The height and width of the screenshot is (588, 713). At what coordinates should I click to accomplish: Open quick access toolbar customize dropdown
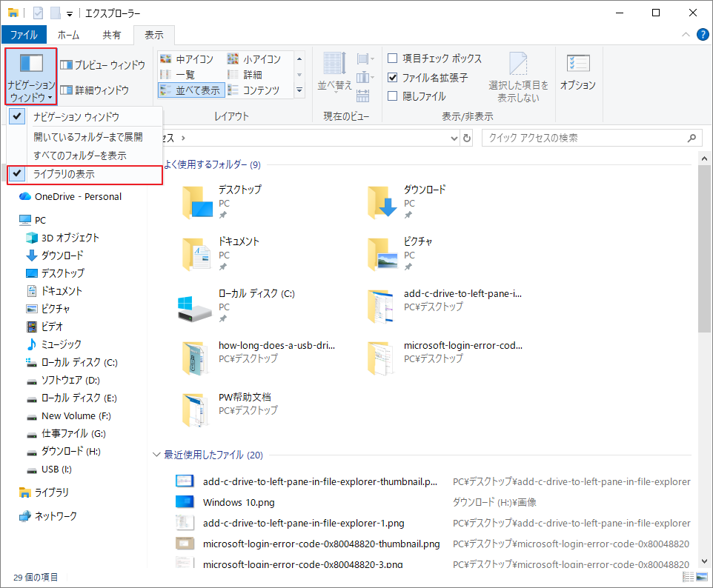tap(70, 13)
